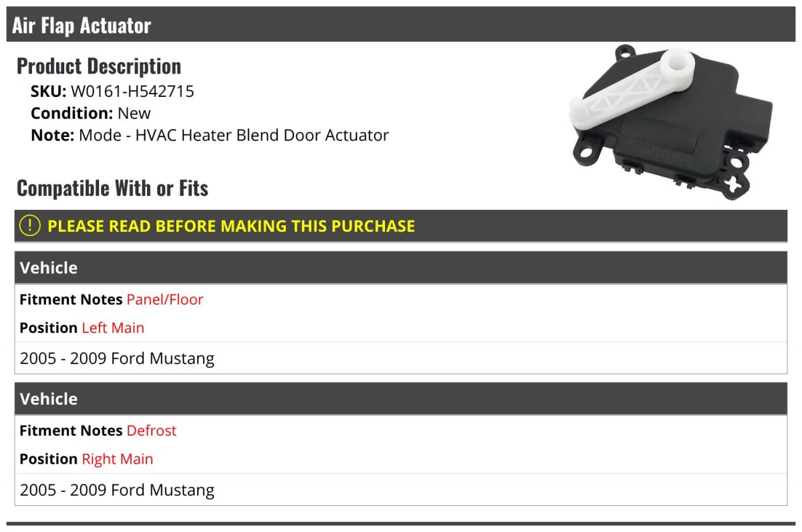Screen dimensions: 802x532
Task: Select first 2005 - 2009 Ford Mustang row
Action: [401, 358]
